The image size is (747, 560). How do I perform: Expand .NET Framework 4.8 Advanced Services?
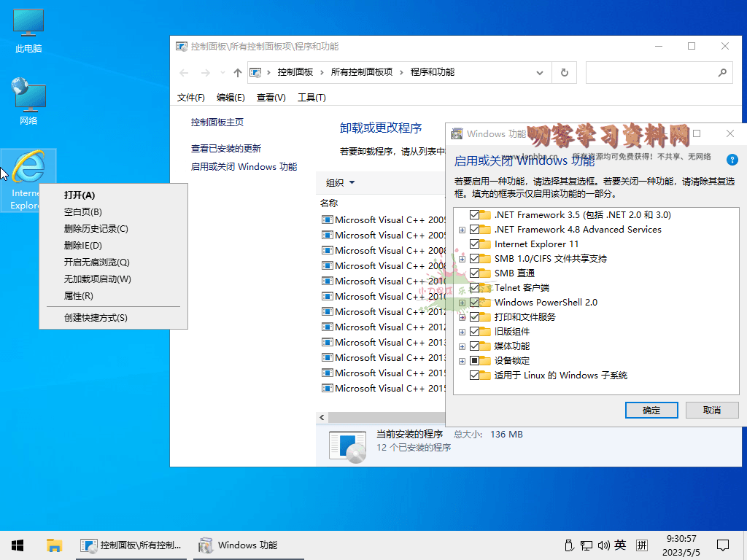tap(461, 229)
